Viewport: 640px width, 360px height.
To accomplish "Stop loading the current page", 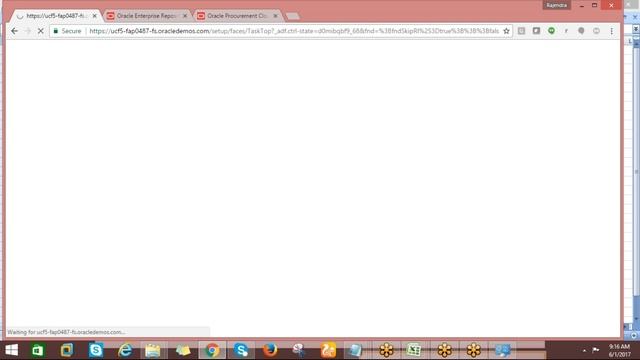I will tap(40, 31).
